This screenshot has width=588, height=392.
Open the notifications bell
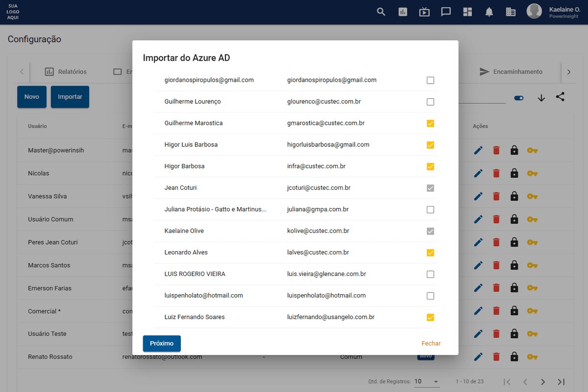(x=489, y=12)
